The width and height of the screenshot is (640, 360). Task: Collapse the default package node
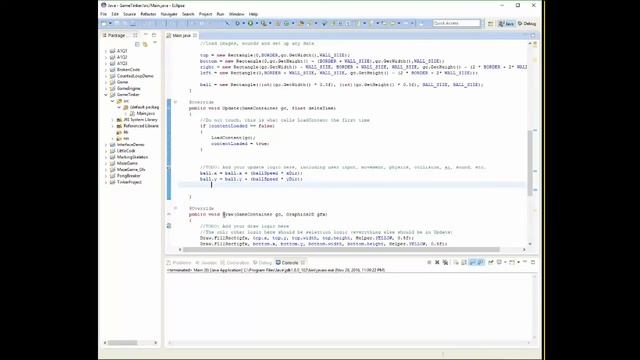pyautogui.click(x=119, y=107)
